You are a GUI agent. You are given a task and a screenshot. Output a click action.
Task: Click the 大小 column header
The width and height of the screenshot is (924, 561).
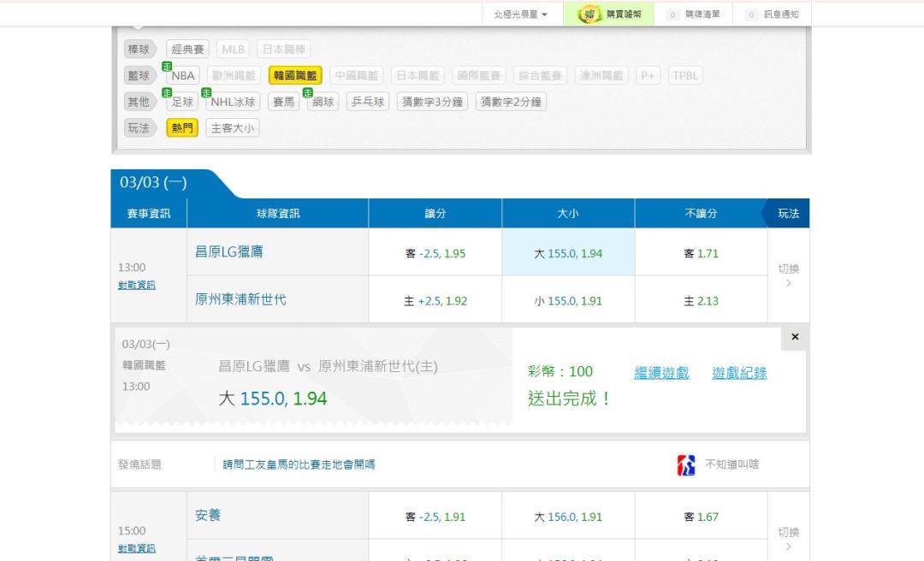click(568, 213)
